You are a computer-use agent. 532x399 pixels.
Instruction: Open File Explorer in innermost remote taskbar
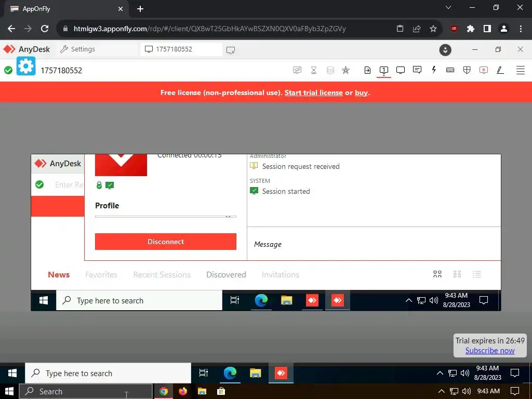(287, 300)
